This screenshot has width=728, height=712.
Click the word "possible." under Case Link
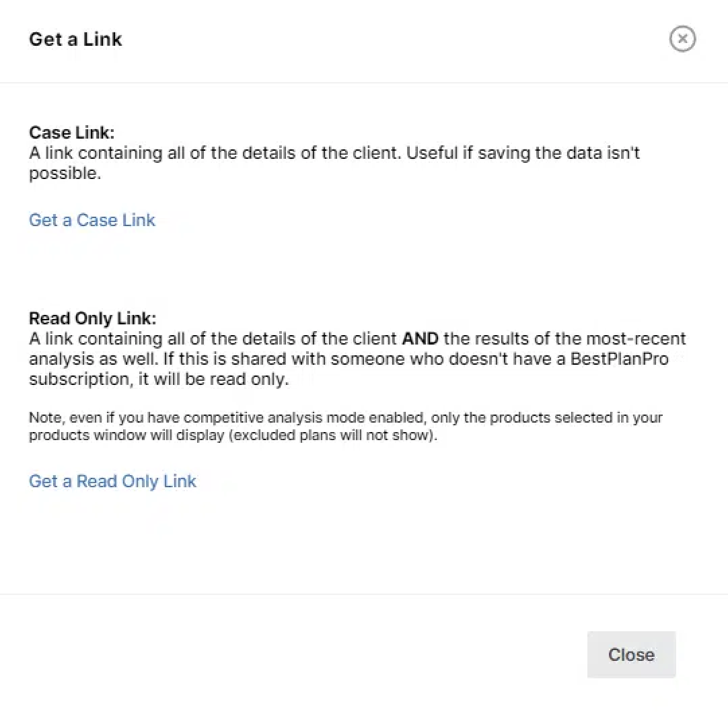(x=65, y=173)
